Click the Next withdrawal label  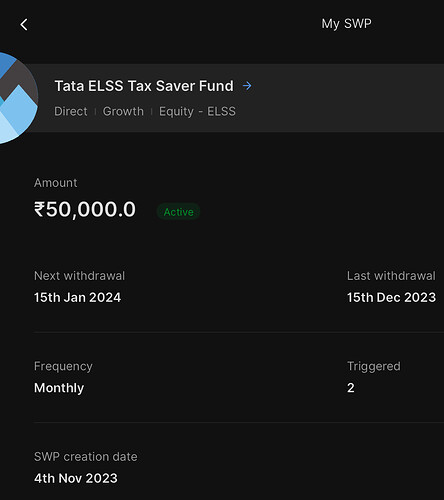point(79,276)
